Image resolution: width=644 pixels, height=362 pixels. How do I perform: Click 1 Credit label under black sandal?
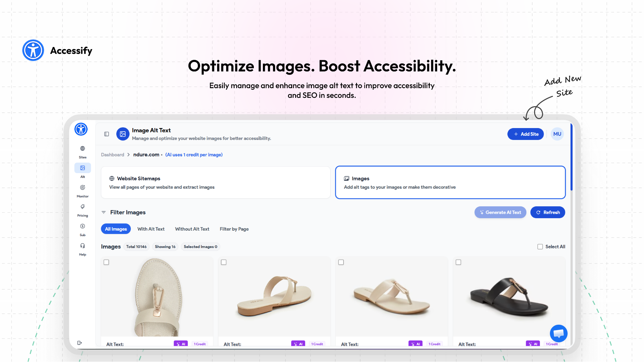pyautogui.click(x=552, y=344)
